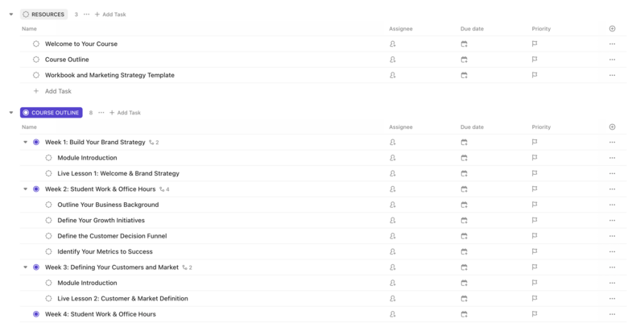The width and height of the screenshot is (644, 323).
Task: Set assignee for Welcome to Your Course
Action: [x=393, y=44]
